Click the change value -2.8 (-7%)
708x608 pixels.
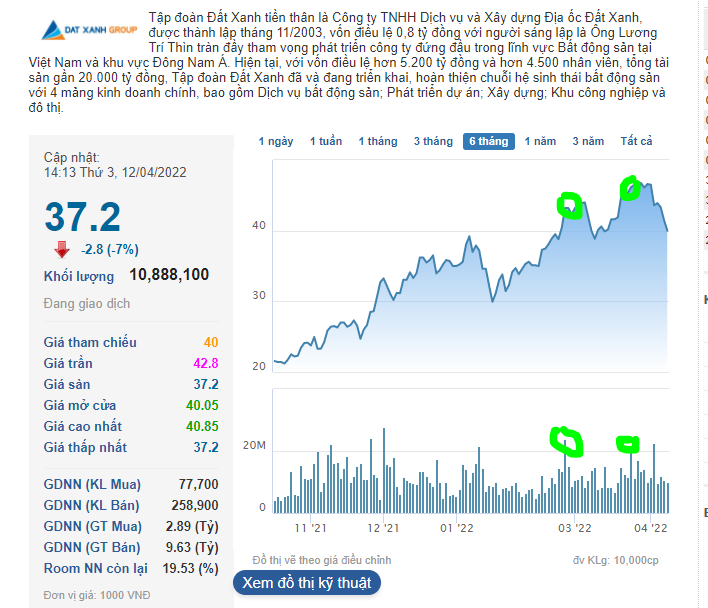[x=110, y=250]
